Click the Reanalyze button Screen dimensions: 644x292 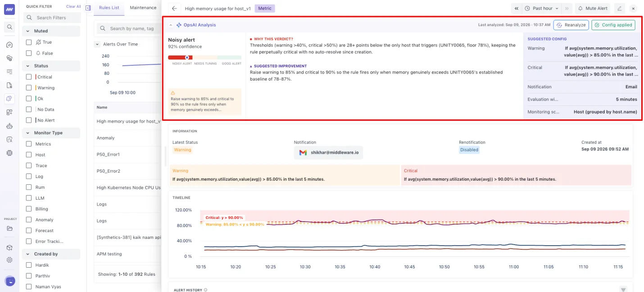571,25
